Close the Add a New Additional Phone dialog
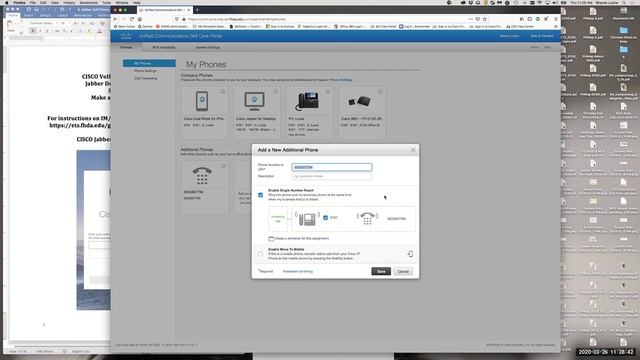This screenshot has width=640, height=360. (x=413, y=150)
